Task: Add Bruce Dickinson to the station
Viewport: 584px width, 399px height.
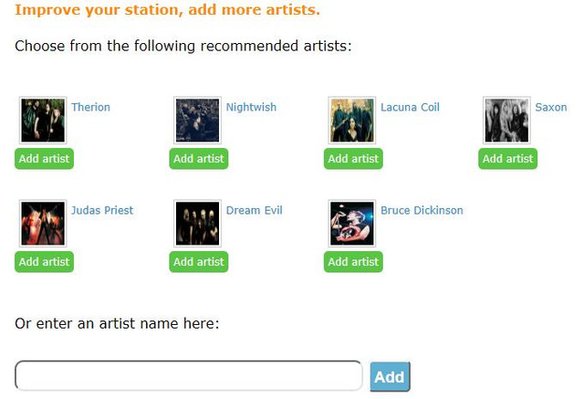Action: [x=353, y=262]
